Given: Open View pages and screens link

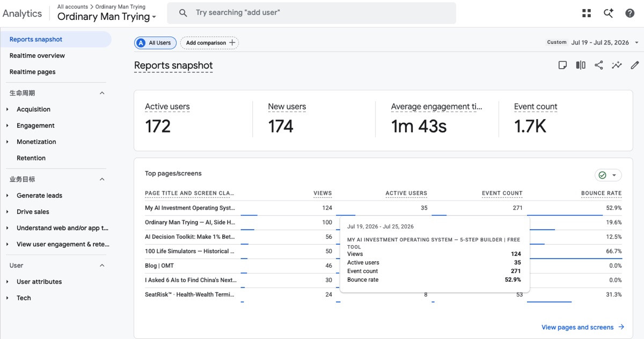Looking at the screenshot, I should (x=583, y=327).
